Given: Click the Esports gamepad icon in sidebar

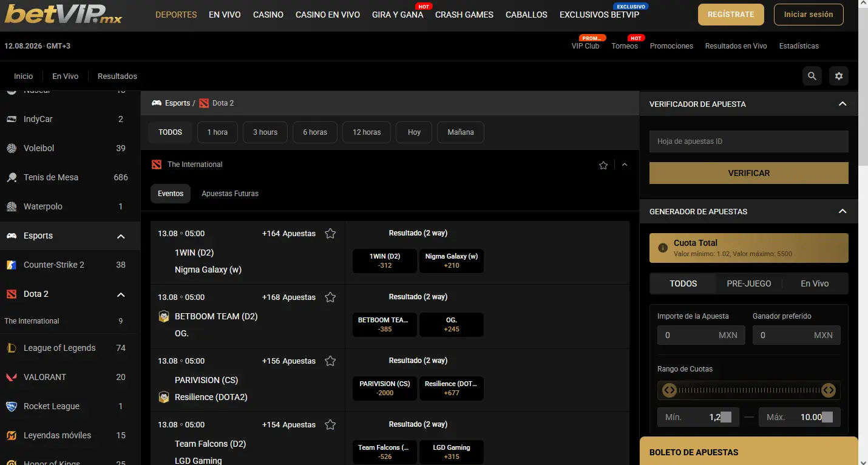Looking at the screenshot, I should (x=12, y=236).
